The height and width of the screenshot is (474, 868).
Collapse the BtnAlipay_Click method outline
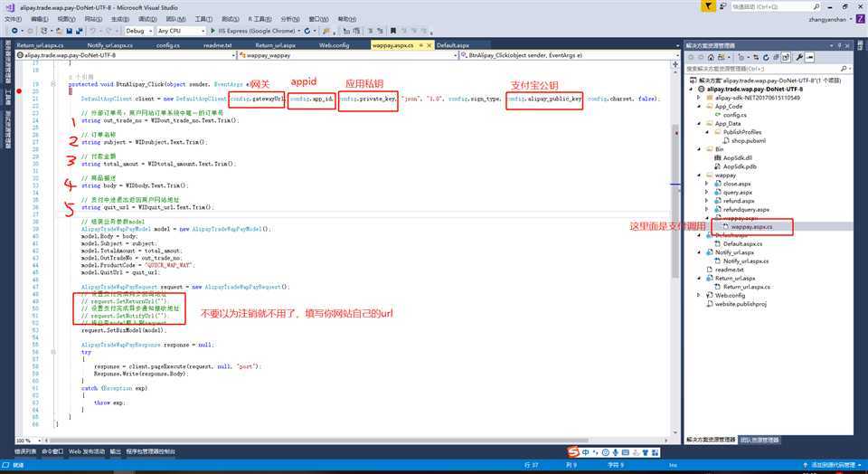53,84
